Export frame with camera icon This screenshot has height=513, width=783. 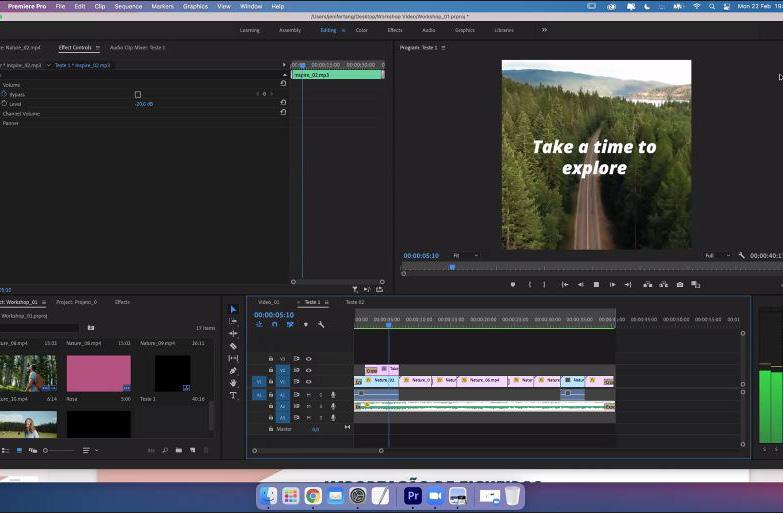point(680,285)
